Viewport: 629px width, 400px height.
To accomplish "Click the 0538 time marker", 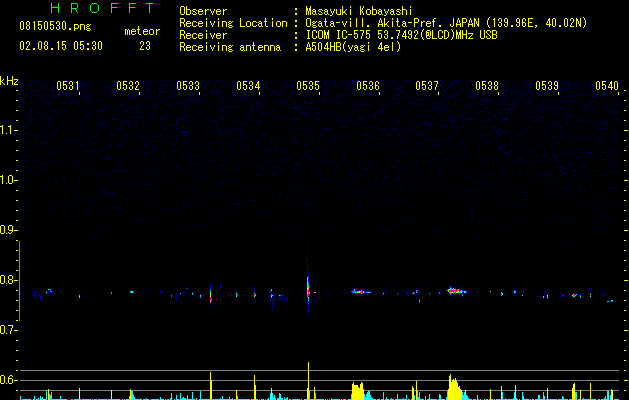I will tap(487, 86).
